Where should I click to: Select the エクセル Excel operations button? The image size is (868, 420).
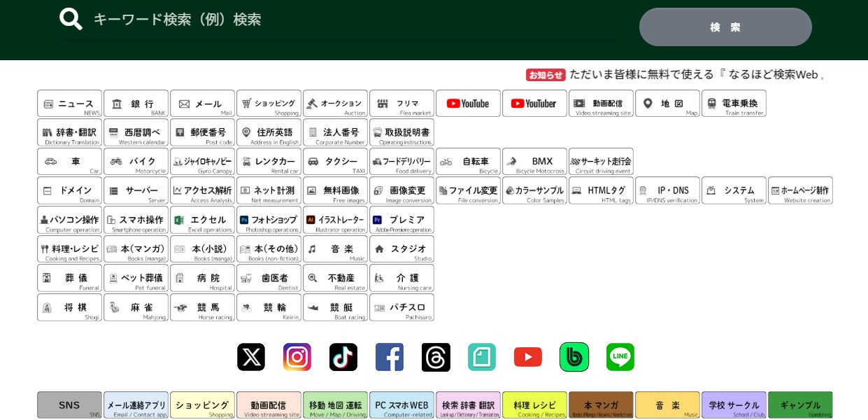click(202, 220)
